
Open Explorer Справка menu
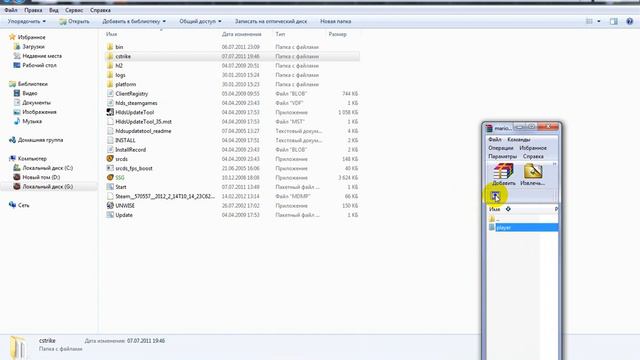(100, 10)
